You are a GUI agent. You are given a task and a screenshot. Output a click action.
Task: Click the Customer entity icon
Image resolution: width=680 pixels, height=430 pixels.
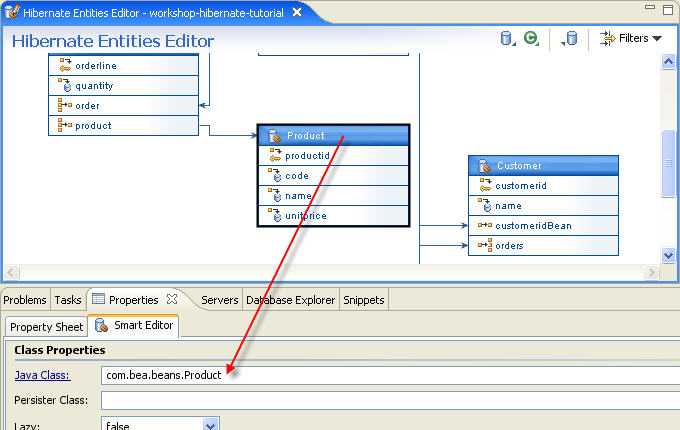coord(484,166)
